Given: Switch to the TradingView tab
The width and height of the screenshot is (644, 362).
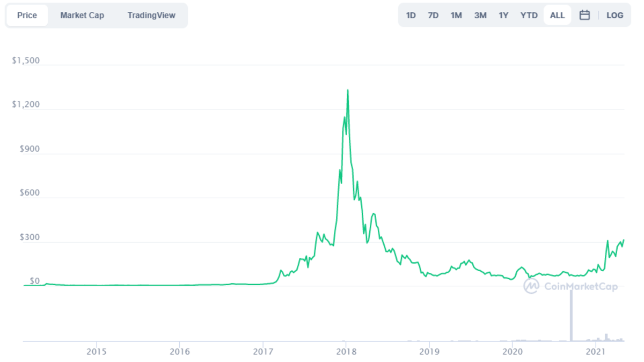Looking at the screenshot, I should (151, 15).
